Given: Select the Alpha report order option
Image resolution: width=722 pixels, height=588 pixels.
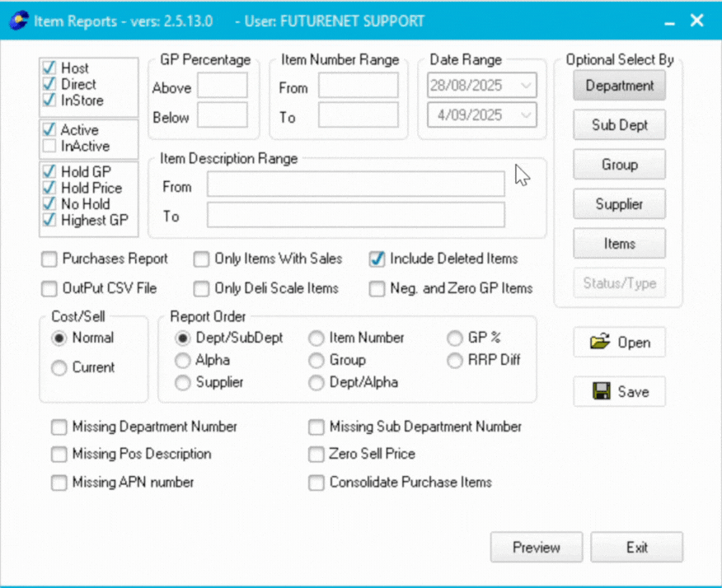Looking at the screenshot, I should [x=182, y=360].
